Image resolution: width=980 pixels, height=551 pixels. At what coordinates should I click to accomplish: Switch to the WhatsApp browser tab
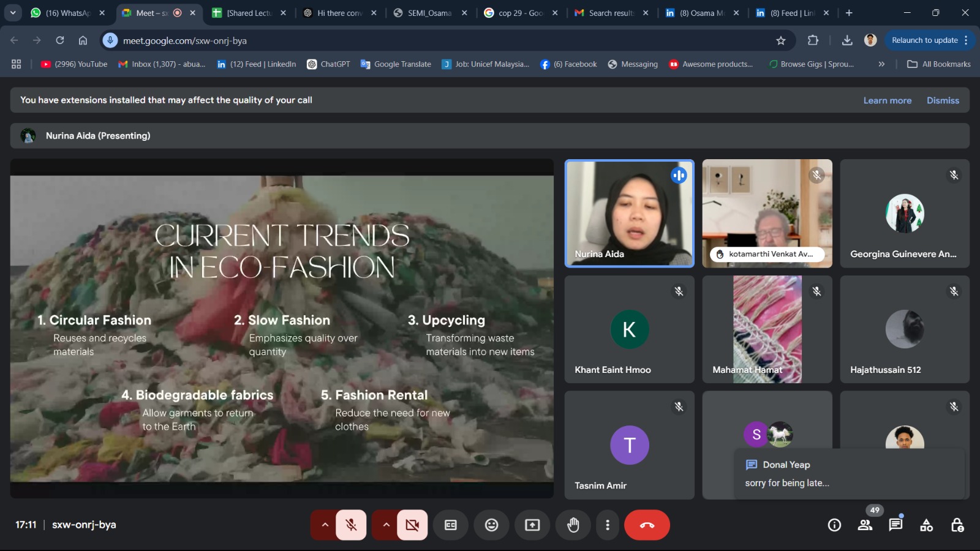(67, 13)
